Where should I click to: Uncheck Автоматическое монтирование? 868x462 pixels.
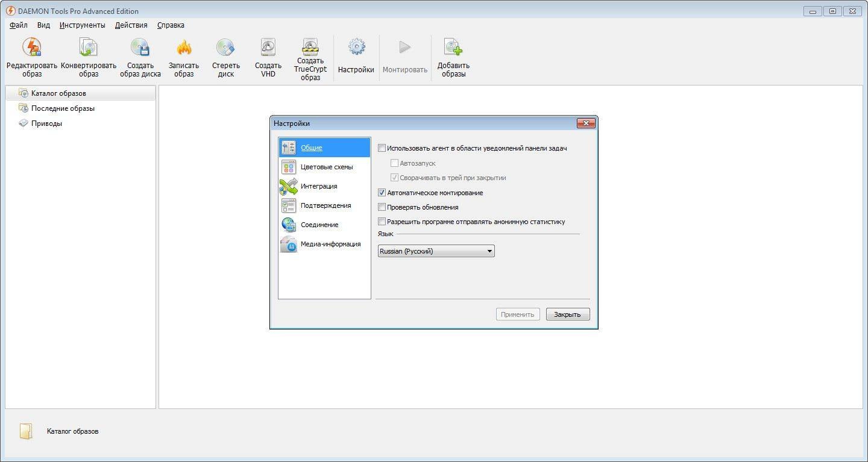pyautogui.click(x=382, y=193)
